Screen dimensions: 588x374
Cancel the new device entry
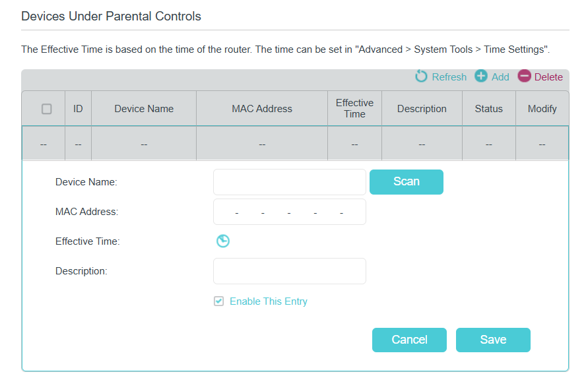coord(409,340)
